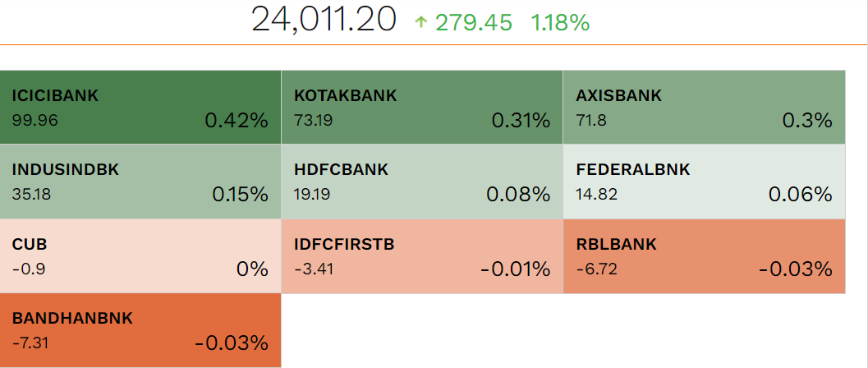Click the green up arrow icon
The width and height of the screenshot is (868, 368).
pyautogui.click(x=421, y=23)
